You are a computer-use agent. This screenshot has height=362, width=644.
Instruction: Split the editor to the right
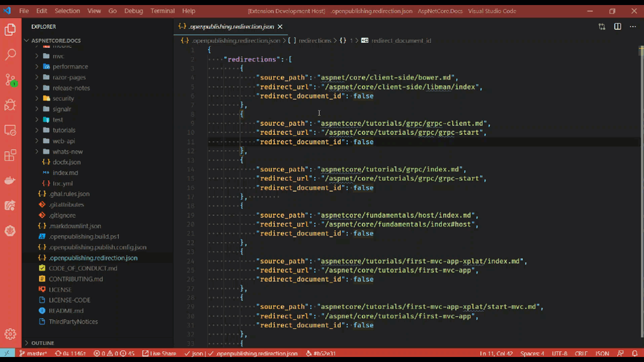click(x=617, y=27)
